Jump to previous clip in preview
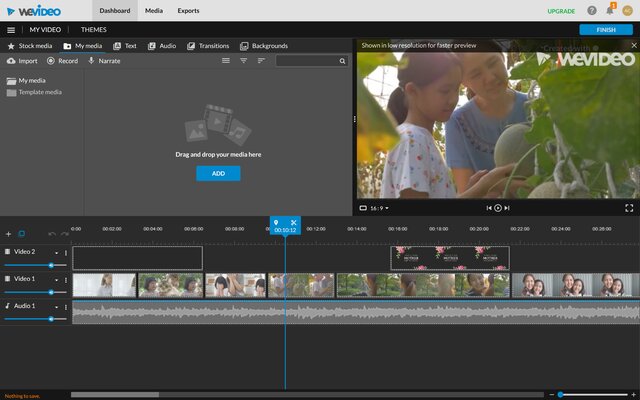This screenshot has height=400, width=640. (x=489, y=208)
